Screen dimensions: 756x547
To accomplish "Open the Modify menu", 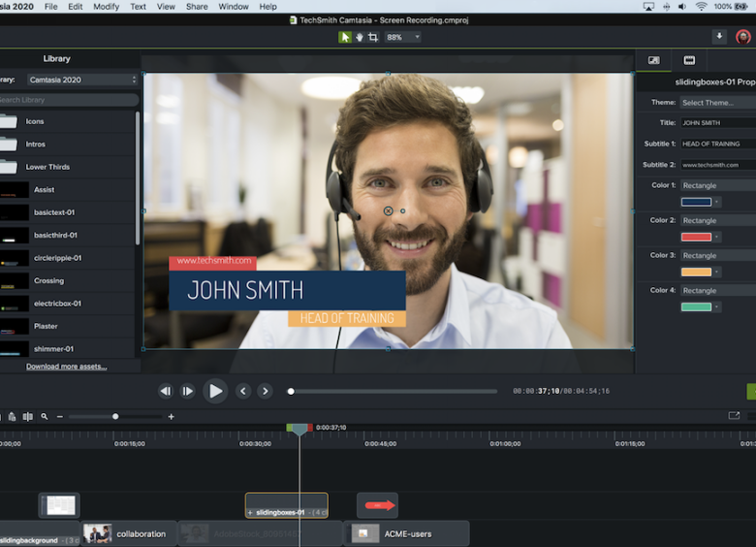I will [107, 7].
